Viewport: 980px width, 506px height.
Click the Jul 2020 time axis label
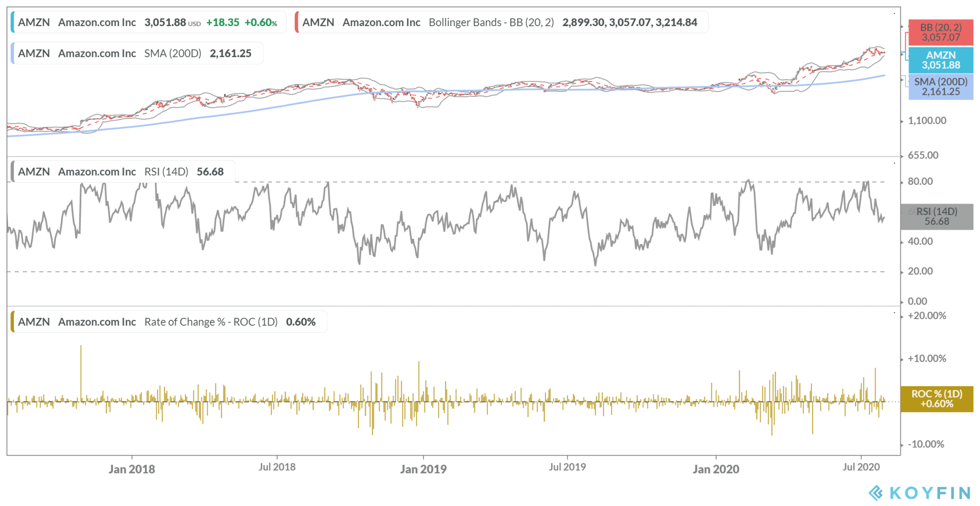click(x=861, y=467)
